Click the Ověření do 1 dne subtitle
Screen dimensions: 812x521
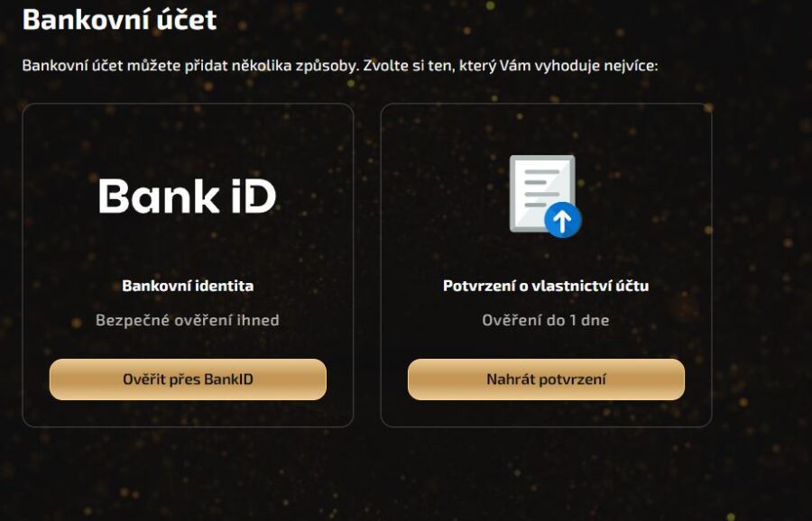(547, 318)
